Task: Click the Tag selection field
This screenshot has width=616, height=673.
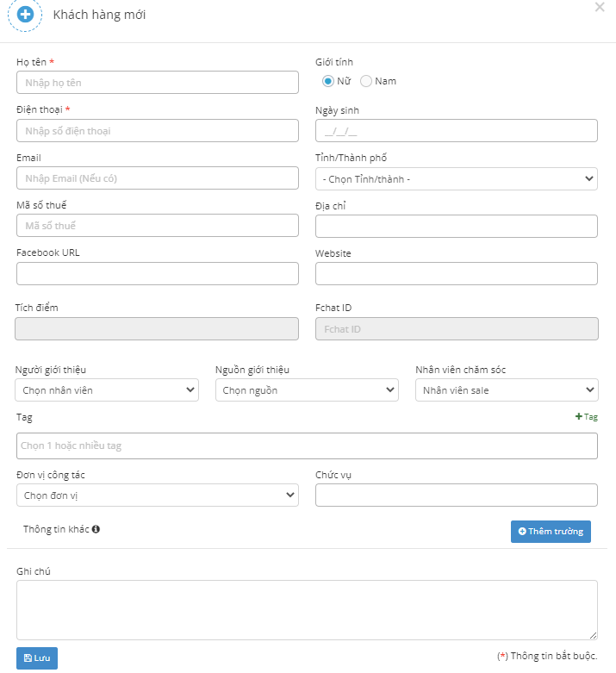Action: pyautogui.click(x=307, y=446)
